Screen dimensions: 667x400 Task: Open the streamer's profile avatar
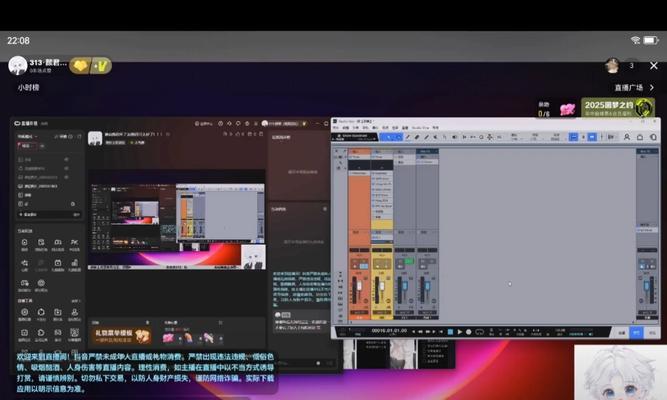[18, 66]
